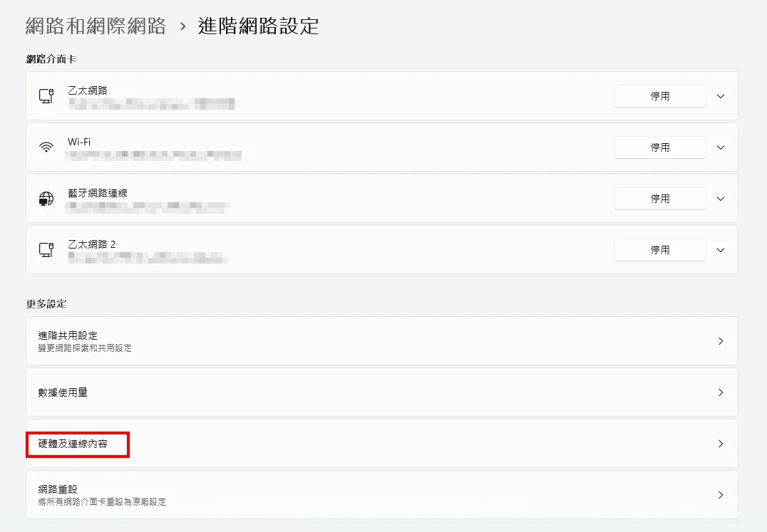Screen dimensions: 767x532
Task: Expand the Wi-Fi adapter details chevron
Action: click(721, 147)
